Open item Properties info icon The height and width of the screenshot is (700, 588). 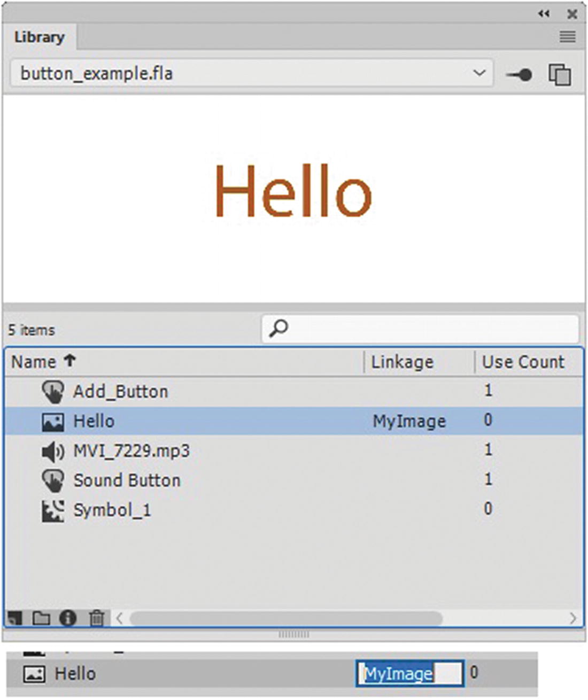(68, 618)
